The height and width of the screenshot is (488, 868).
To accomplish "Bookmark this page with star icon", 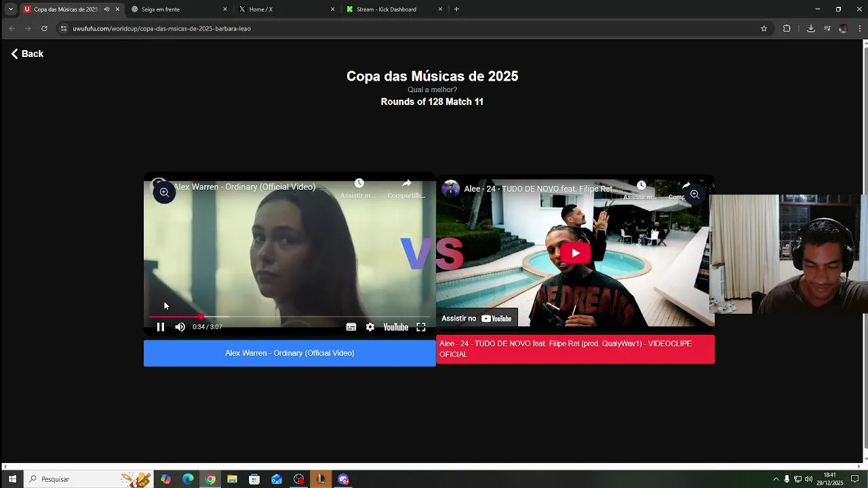I will 764,28.
